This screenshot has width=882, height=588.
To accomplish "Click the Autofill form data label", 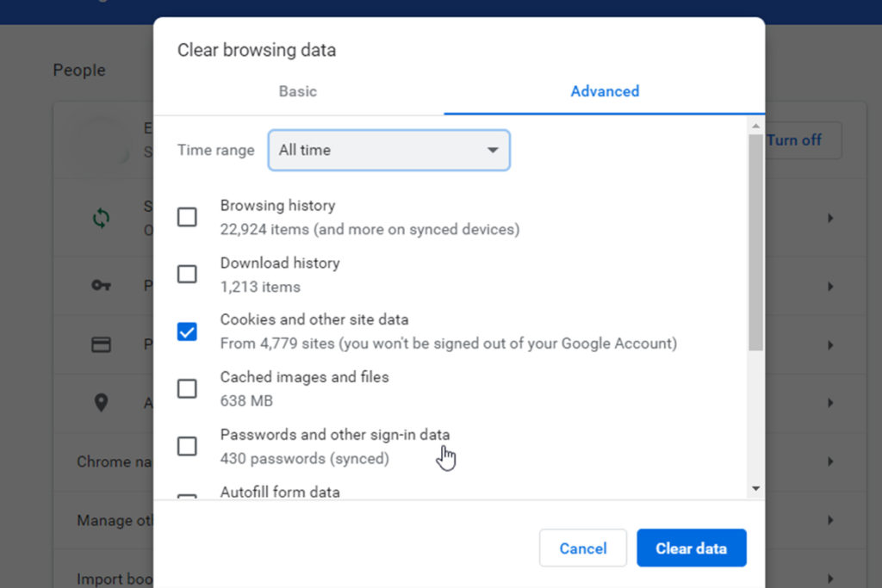I will click(280, 492).
